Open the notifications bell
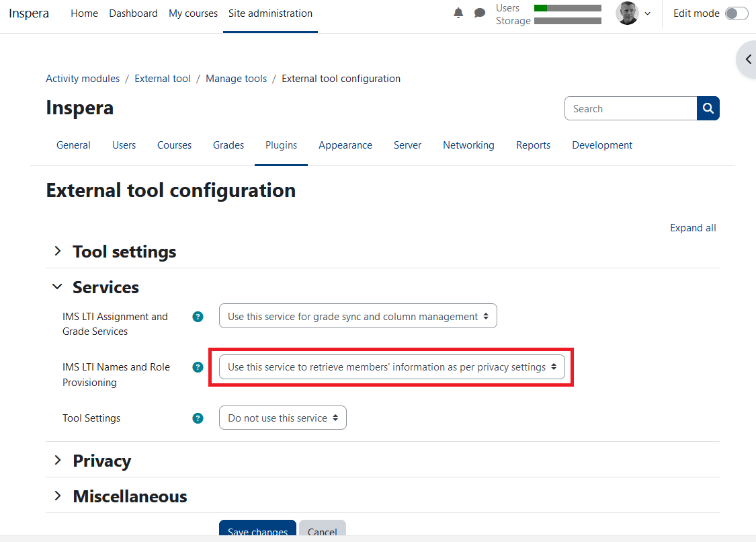756x542 pixels. [458, 12]
